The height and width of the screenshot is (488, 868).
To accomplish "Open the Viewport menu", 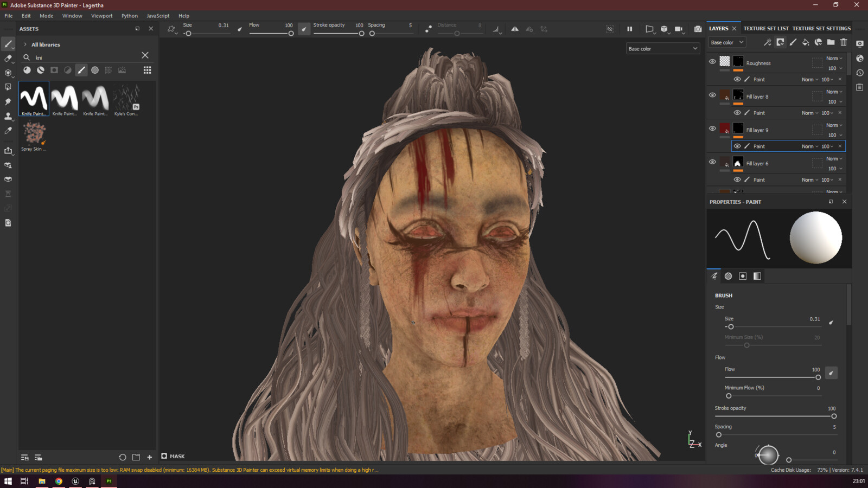I will tap(102, 16).
